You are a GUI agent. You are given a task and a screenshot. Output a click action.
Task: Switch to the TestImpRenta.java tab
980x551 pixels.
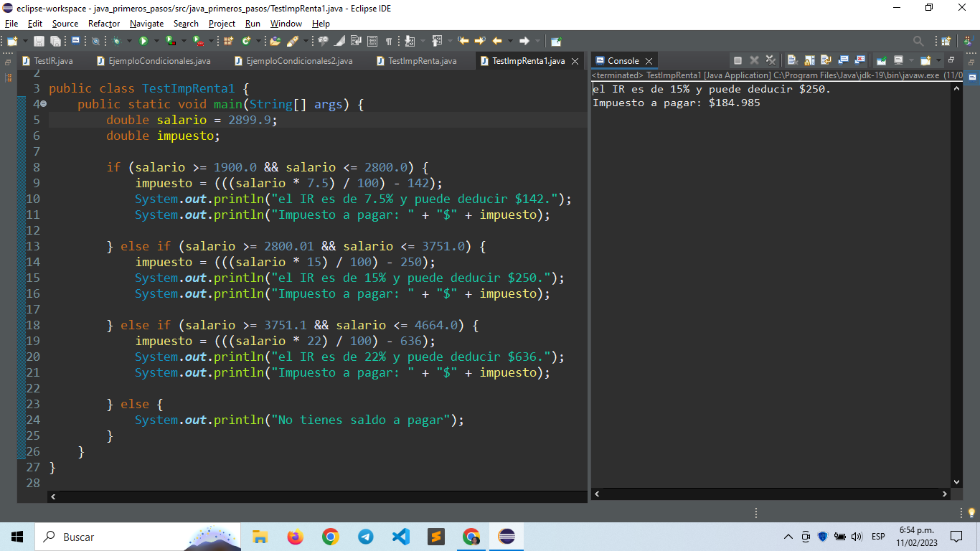coord(417,61)
